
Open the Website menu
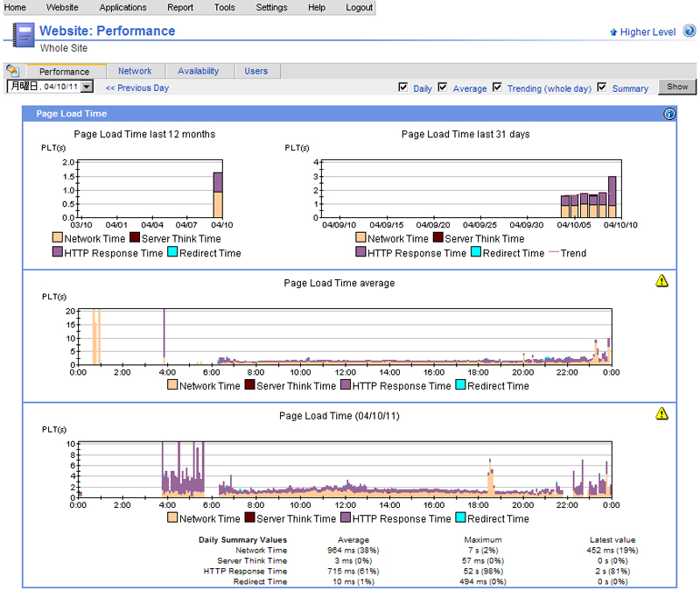pos(62,8)
